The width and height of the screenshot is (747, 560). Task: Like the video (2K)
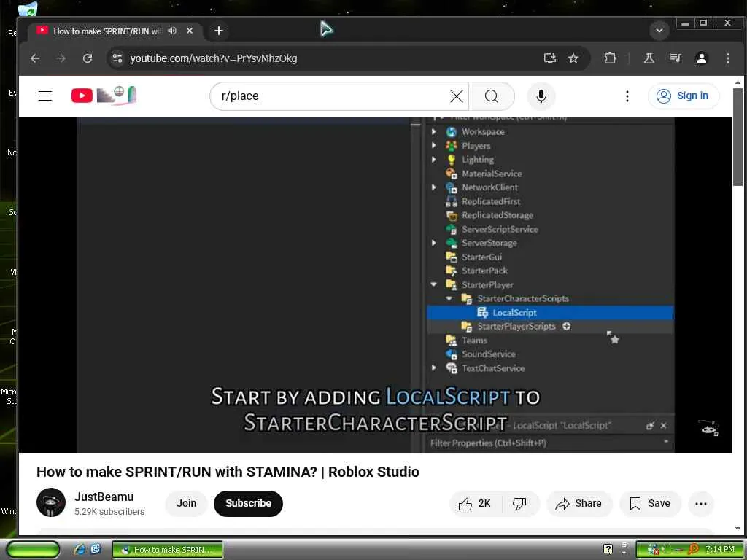(475, 503)
